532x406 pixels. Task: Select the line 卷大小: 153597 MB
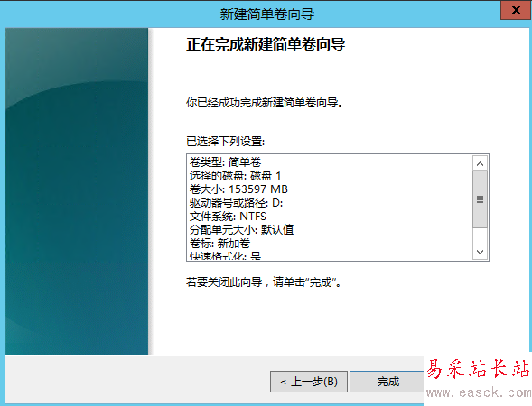[x=238, y=189]
